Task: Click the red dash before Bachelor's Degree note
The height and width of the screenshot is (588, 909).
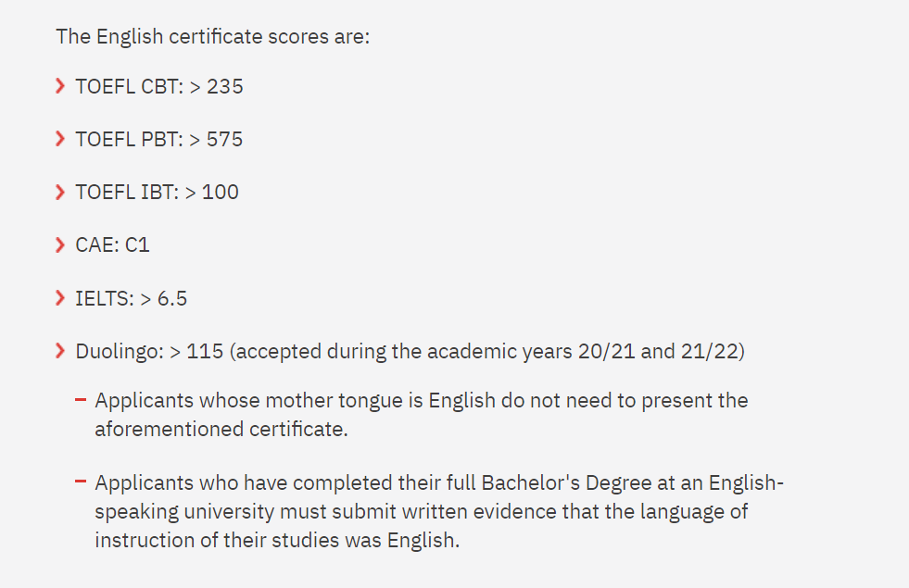Action: click(x=81, y=481)
